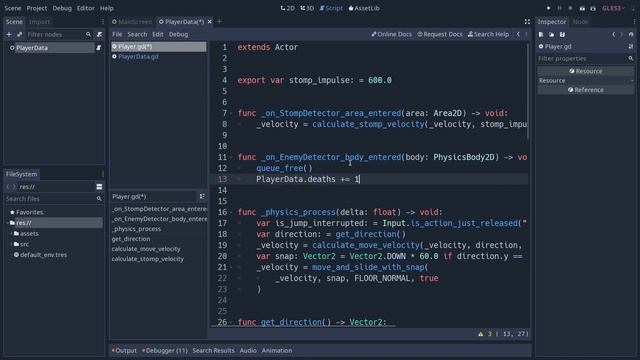Switch to 3D workspace
The image size is (640, 360).
[307, 8]
